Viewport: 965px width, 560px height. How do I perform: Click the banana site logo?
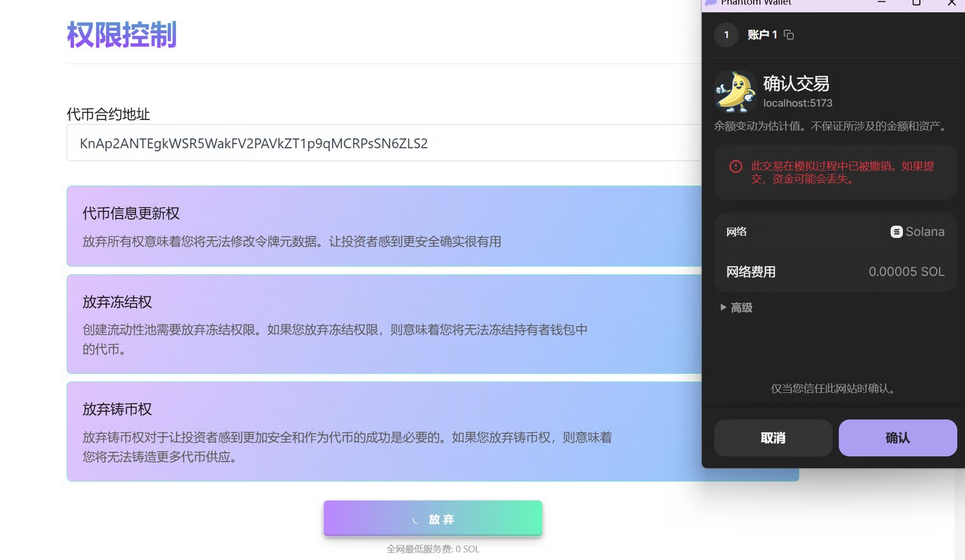click(x=735, y=92)
